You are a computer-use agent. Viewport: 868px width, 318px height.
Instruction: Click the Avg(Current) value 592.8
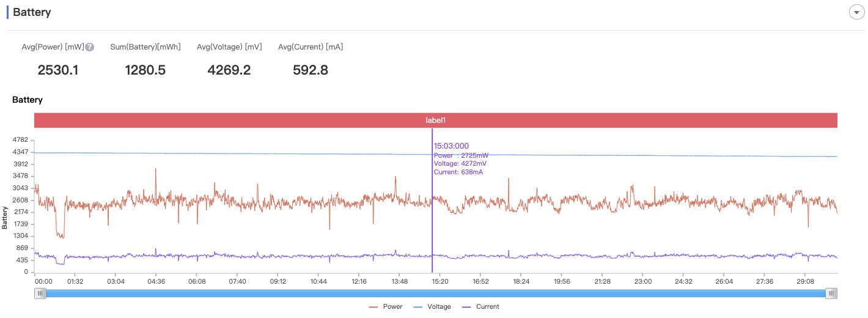[x=311, y=70]
